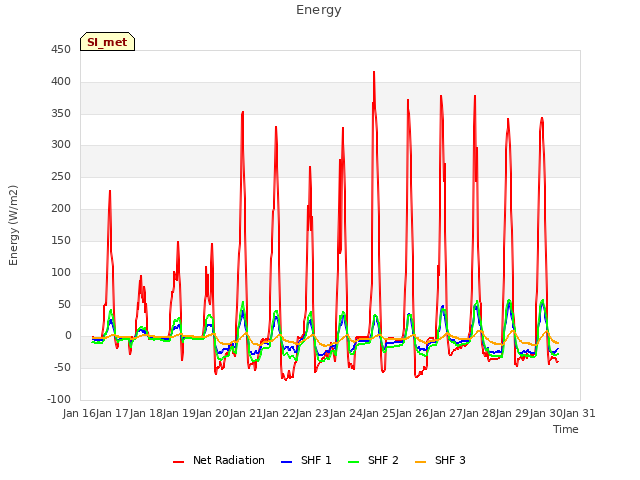Click the Time x-axis label
The height and width of the screenshot is (480, 640).
pos(566,429)
